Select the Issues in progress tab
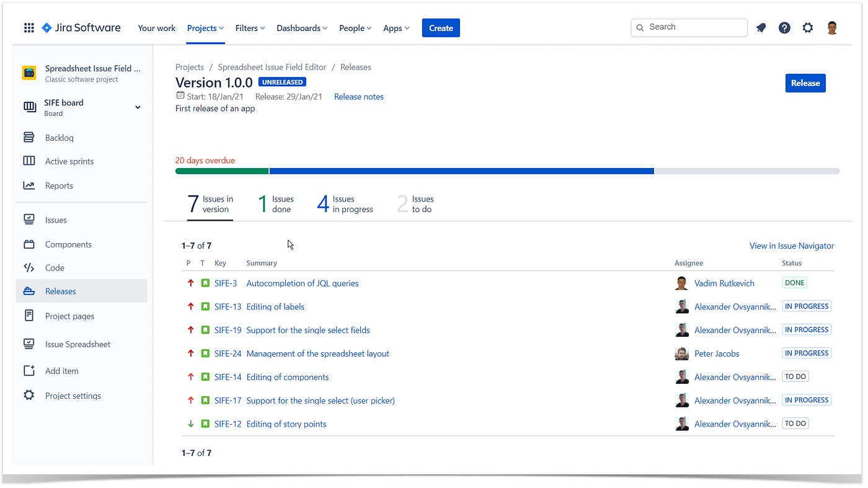This screenshot has height=488, width=868. coord(345,204)
